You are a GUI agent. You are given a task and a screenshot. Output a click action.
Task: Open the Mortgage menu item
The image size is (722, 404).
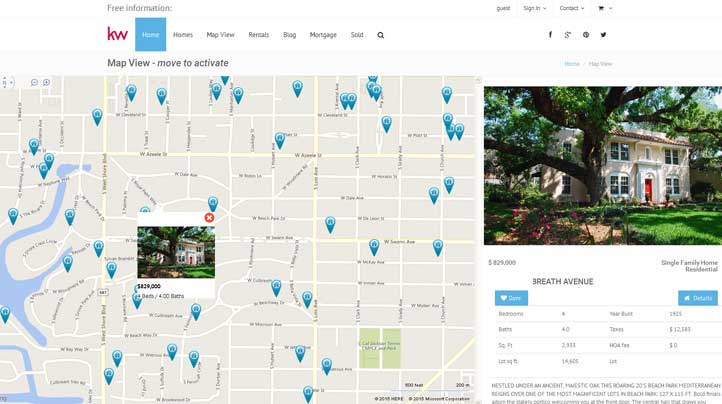323,35
